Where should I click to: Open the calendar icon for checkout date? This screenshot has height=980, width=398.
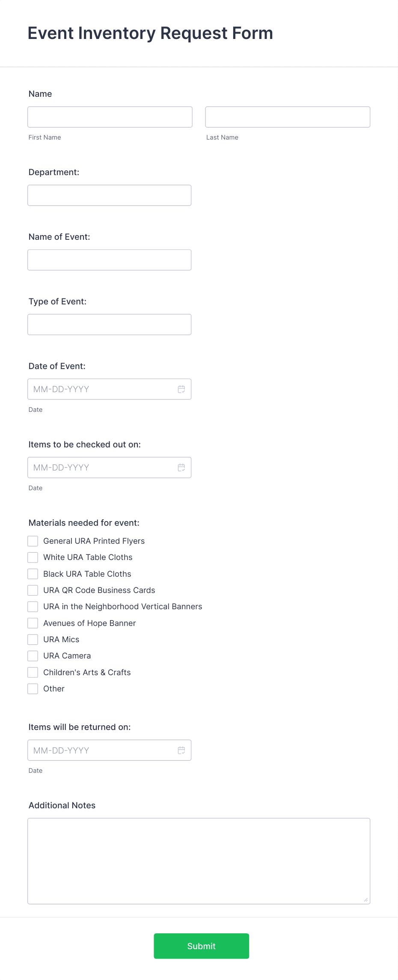click(x=181, y=467)
